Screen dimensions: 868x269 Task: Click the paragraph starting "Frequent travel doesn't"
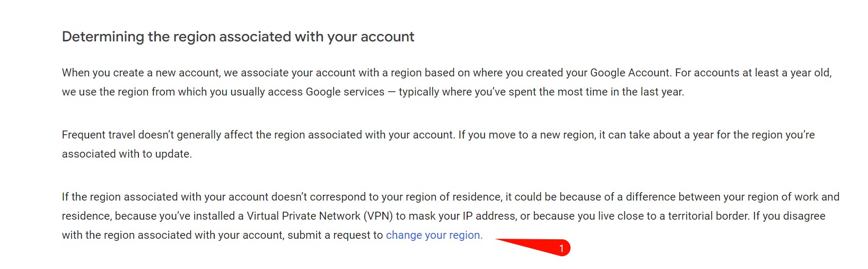438,144
